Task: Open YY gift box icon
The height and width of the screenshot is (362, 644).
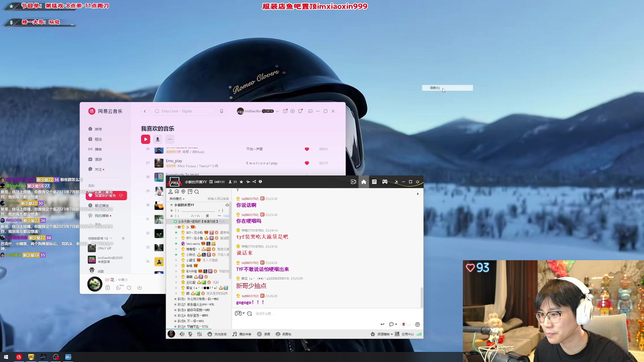Action: pos(418,324)
